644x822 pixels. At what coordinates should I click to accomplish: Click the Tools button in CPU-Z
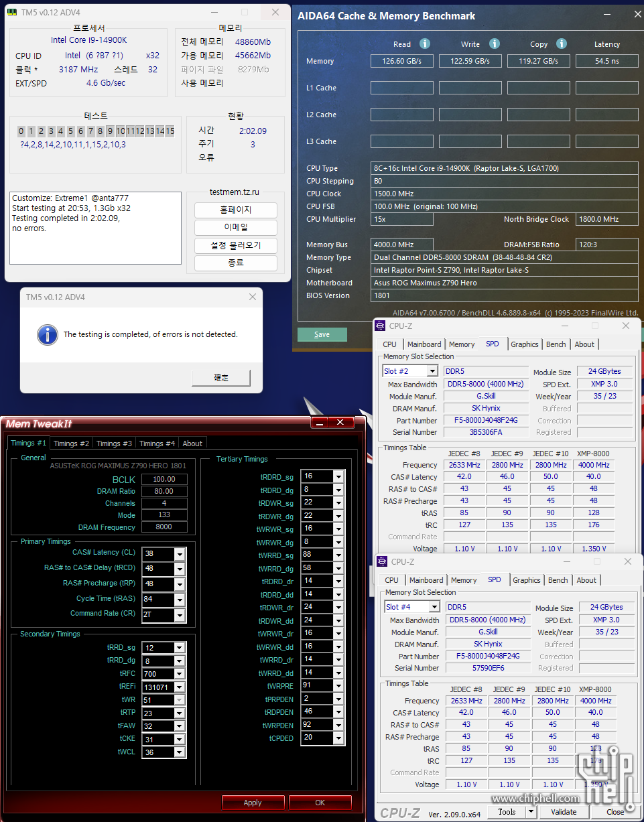point(507,812)
